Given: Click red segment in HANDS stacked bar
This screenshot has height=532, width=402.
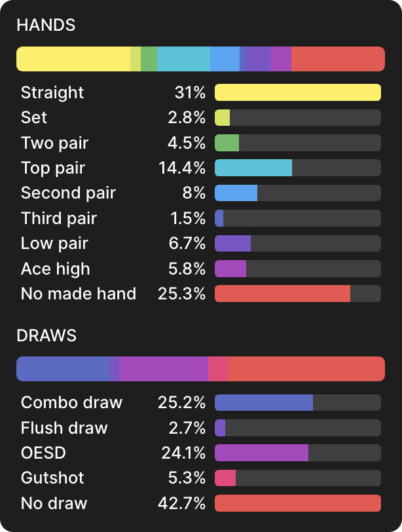Looking at the screenshot, I should coord(337,59).
